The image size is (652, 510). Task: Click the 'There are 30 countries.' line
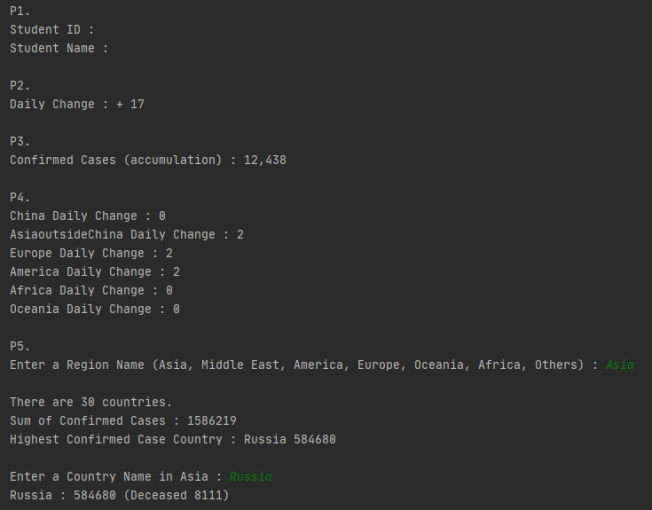tap(91, 402)
